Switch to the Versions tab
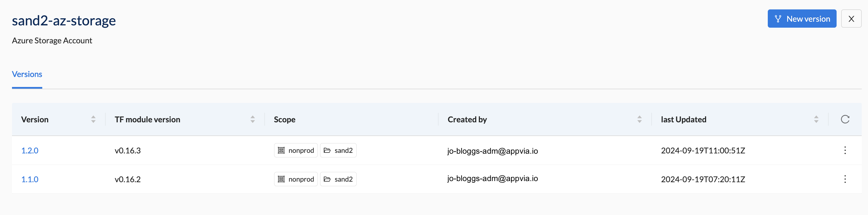 click(x=27, y=74)
